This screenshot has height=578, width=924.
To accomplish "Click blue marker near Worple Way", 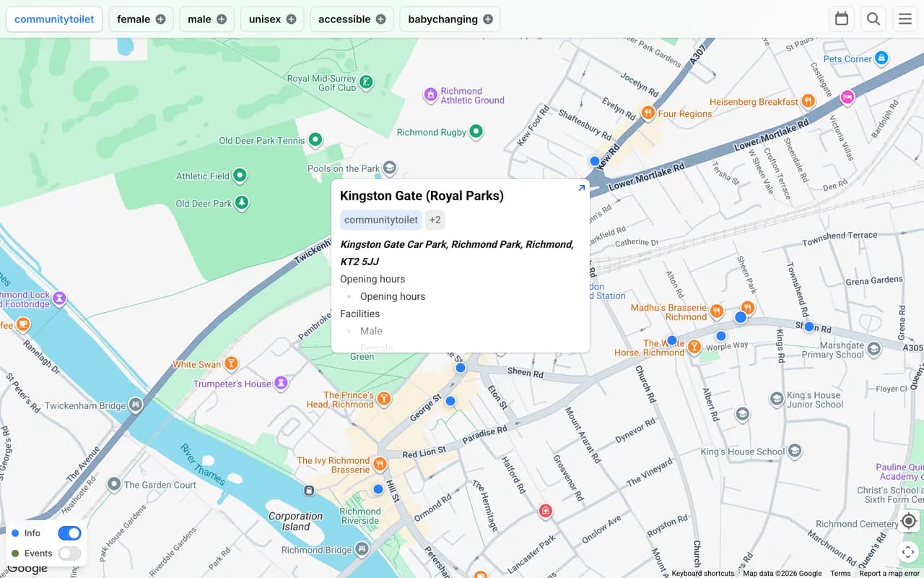I will [721, 336].
